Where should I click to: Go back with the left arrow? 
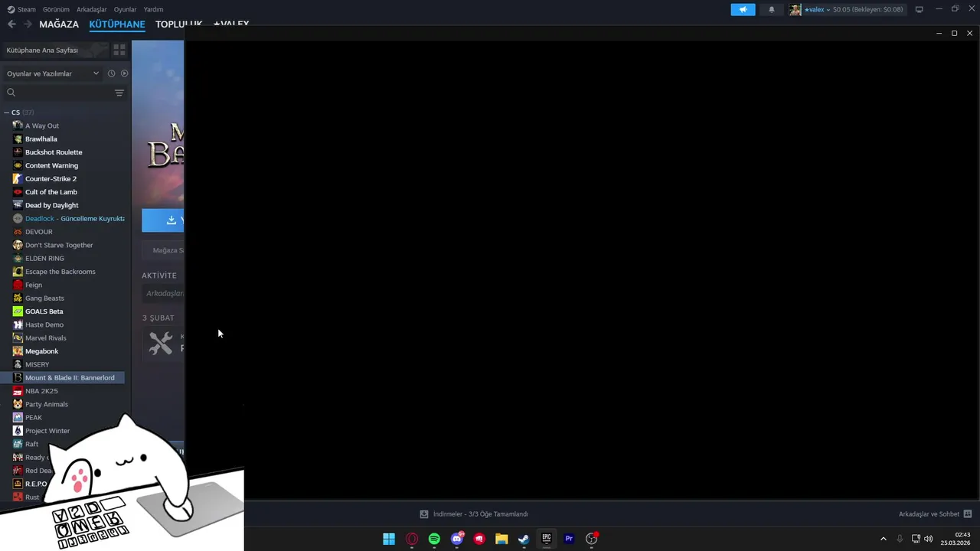(x=11, y=24)
